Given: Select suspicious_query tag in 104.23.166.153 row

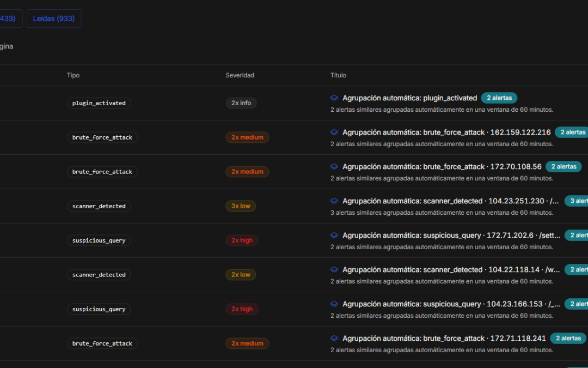Looking at the screenshot, I should tap(99, 309).
